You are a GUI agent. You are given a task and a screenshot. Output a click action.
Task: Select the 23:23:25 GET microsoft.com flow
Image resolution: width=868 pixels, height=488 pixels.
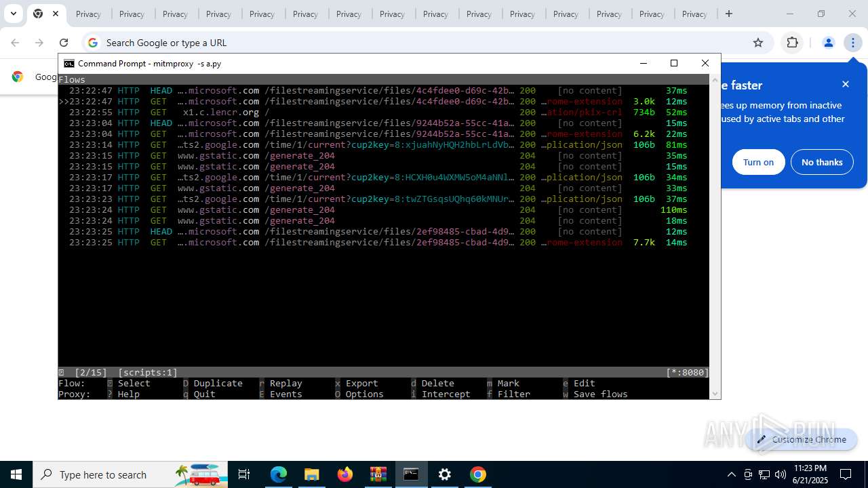pyautogui.click(x=384, y=242)
